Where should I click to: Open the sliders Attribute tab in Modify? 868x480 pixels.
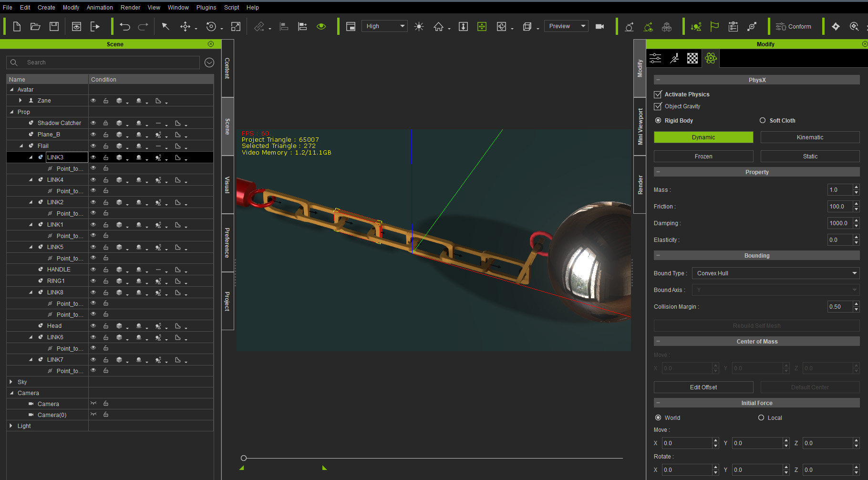655,58
